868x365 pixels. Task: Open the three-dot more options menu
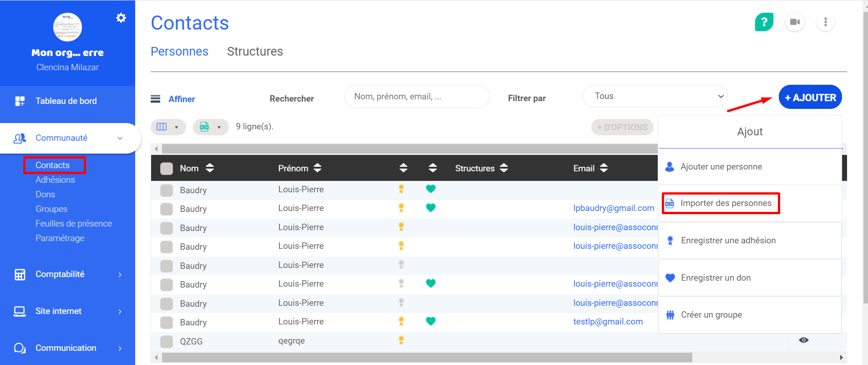[x=825, y=22]
